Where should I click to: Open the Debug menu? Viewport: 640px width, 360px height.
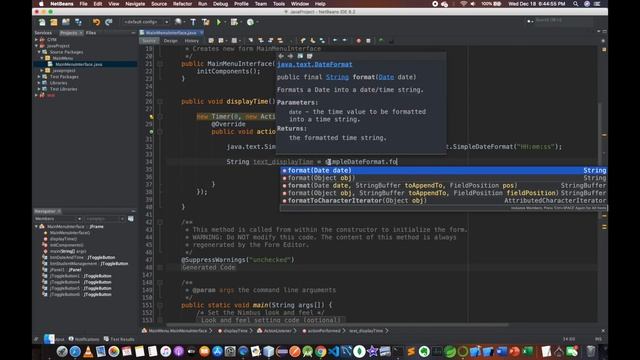(220, 4)
